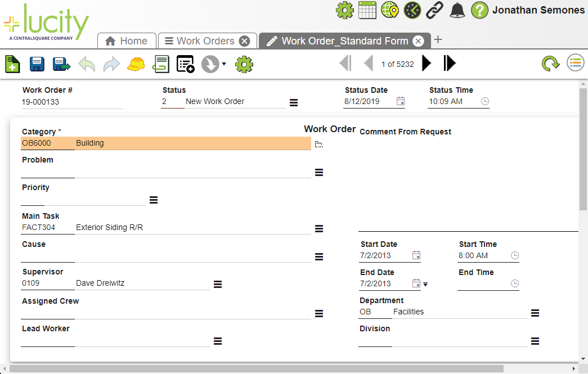588x374 pixels.
Task: Click the add new record icon
Action: [x=12, y=64]
